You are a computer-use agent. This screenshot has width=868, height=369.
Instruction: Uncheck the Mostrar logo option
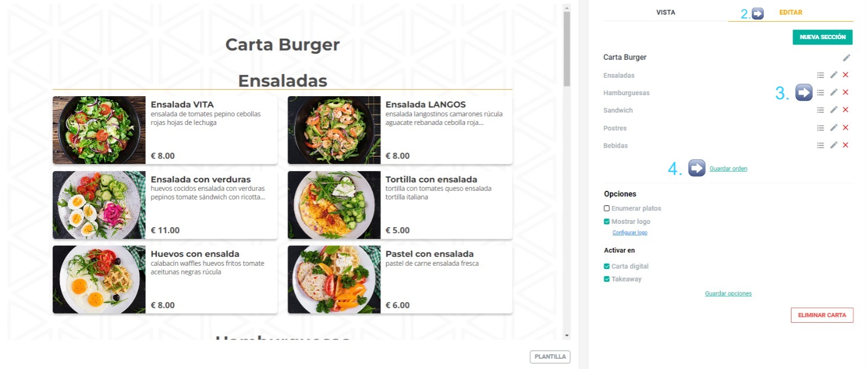pyautogui.click(x=607, y=221)
